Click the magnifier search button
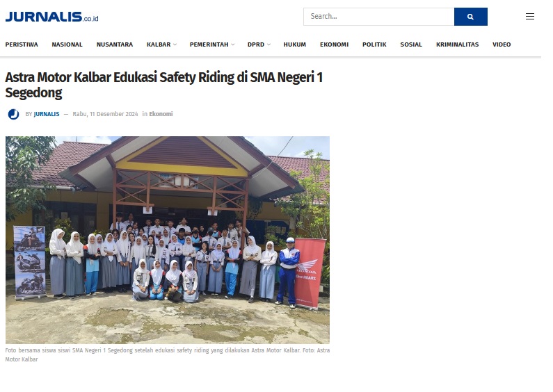This screenshot has height=392, width=553. pyautogui.click(x=470, y=17)
